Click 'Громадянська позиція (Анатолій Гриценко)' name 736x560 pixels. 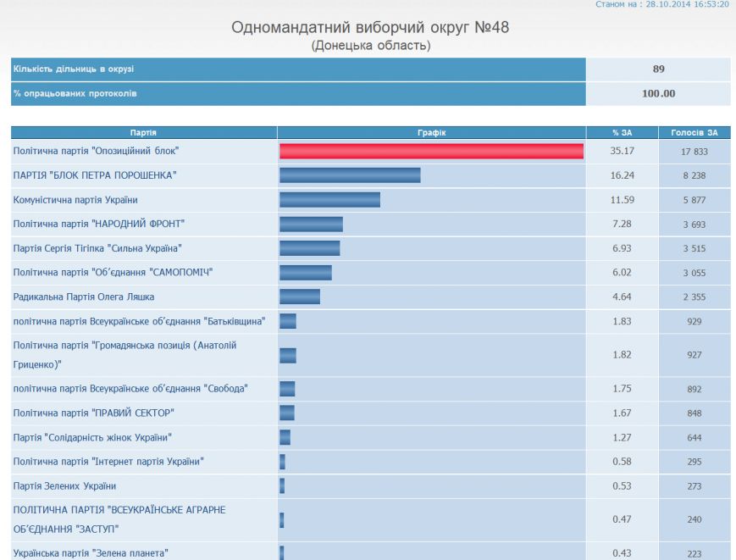(x=125, y=355)
